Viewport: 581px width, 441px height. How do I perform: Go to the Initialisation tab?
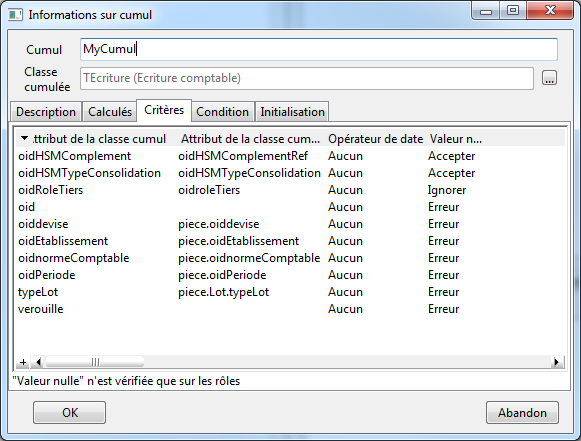[x=292, y=112]
